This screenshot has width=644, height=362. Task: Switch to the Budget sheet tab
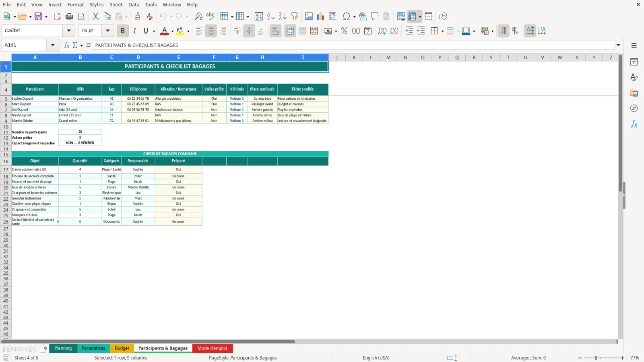pos(122,348)
